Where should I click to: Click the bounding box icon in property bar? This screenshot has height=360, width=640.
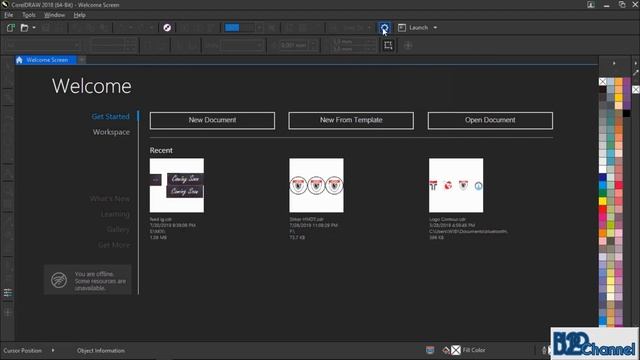[x=388, y=45]
